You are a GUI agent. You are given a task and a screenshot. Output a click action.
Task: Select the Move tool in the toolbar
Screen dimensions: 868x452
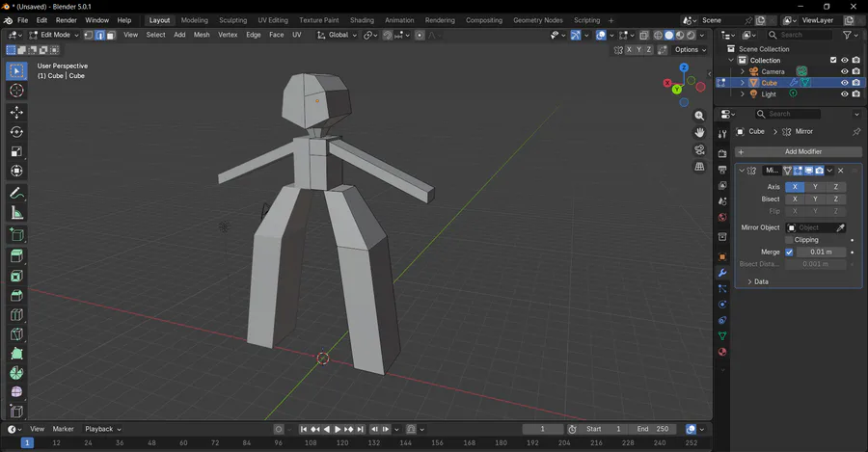pos(16,113)
